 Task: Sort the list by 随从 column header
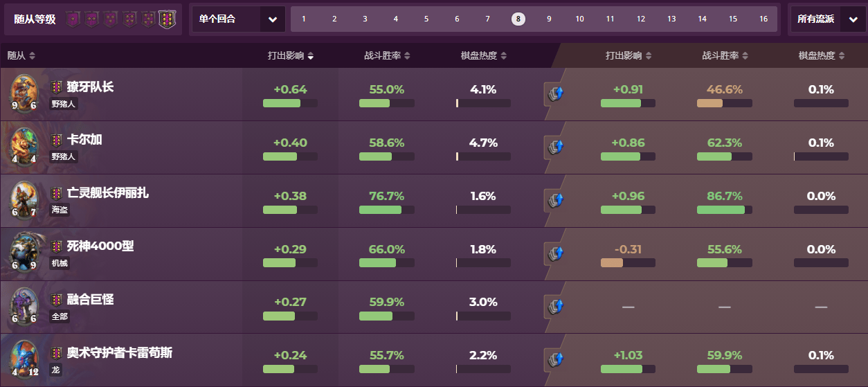point(21,55)
